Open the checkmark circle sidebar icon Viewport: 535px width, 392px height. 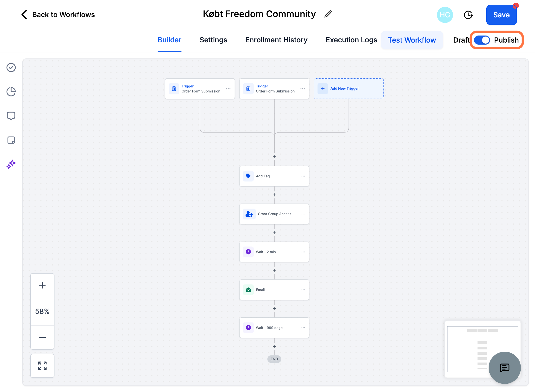11,68
